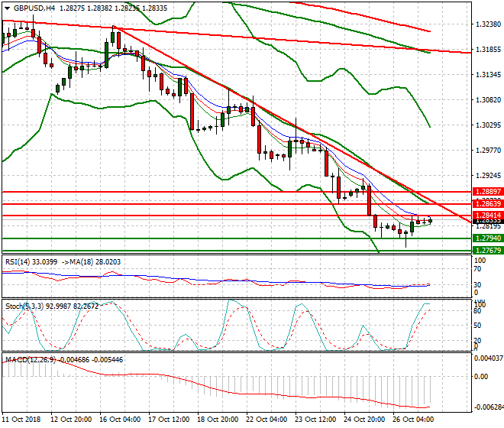Click the 1.29770 price scale value

(488, 151)
